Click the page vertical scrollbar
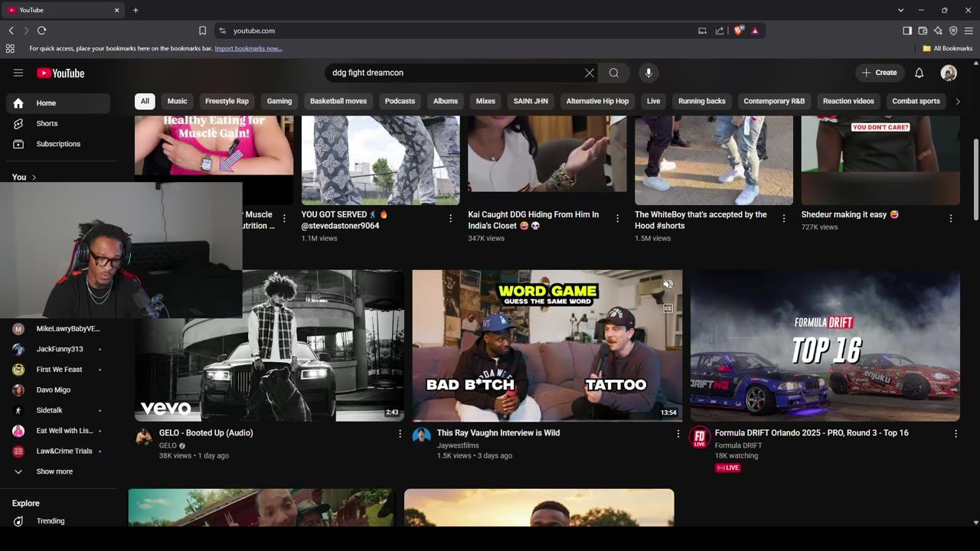Viewport: 980px width, 551px height. pos(975,180)
